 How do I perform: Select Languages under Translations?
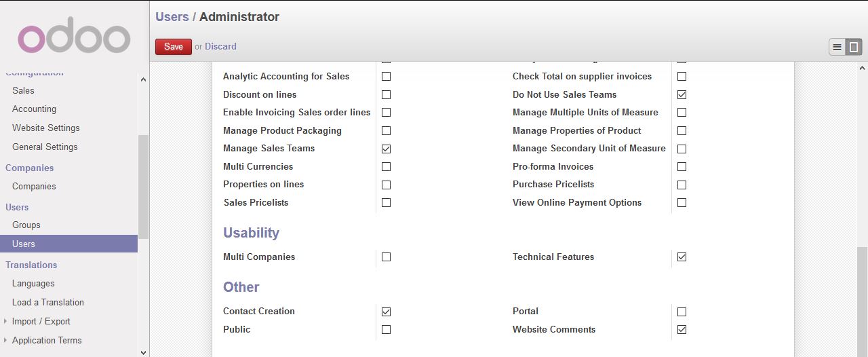pyautogui.click(x=33, y=283)
